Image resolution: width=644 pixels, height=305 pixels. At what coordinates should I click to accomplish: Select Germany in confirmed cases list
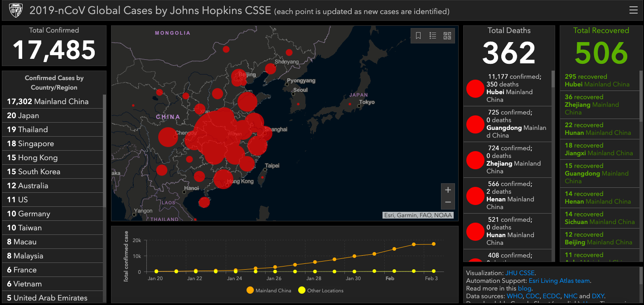coord(53,214)
